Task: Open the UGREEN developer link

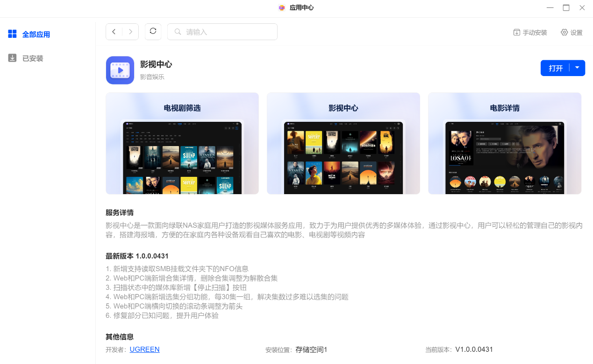Action: (145, 349)
